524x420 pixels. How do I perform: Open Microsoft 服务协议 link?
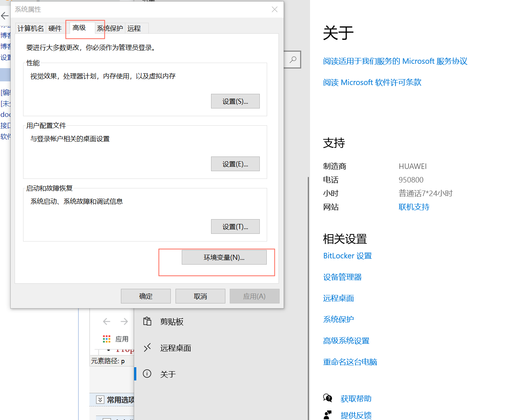(x=395, y=61)
